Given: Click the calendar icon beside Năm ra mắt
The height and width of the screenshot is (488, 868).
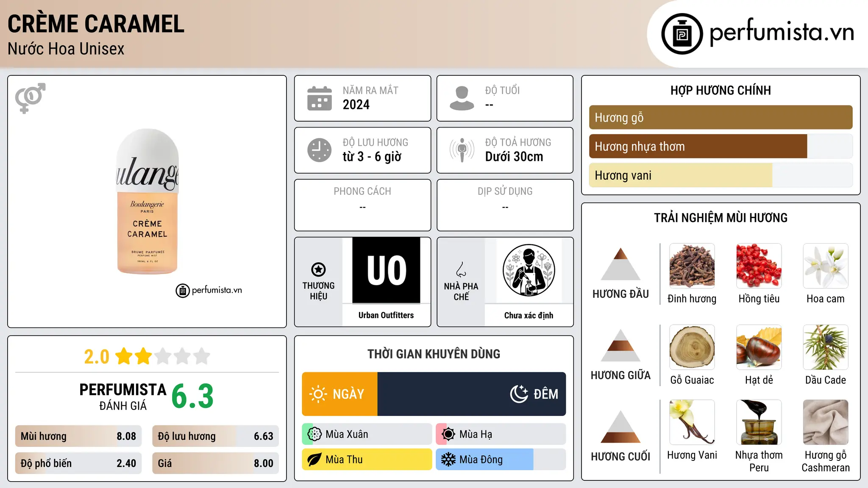Looking at the screenshot, I should pyautogui.click(x=320, y=98).
